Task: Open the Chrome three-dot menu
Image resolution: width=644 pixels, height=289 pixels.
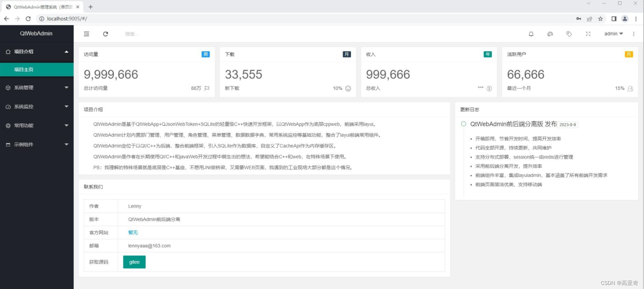Action: coord(636,19)
